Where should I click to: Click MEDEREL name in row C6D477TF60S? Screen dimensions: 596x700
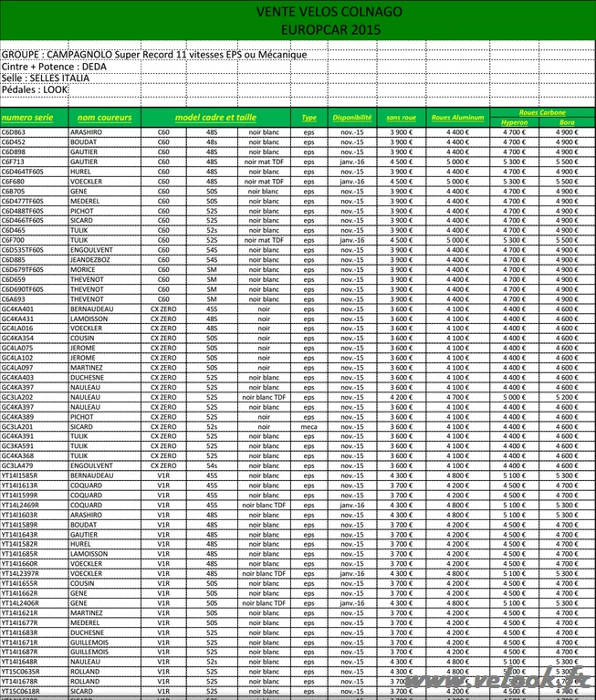click(x=85, y=201)
